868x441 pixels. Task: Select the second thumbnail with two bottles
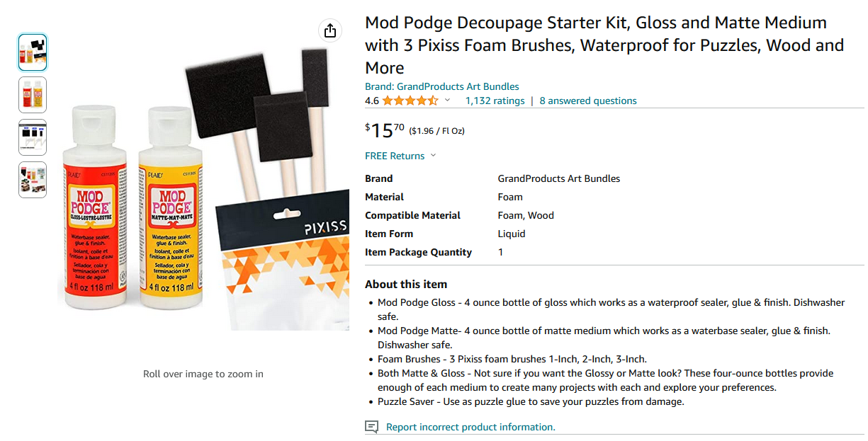click(33, 95)
